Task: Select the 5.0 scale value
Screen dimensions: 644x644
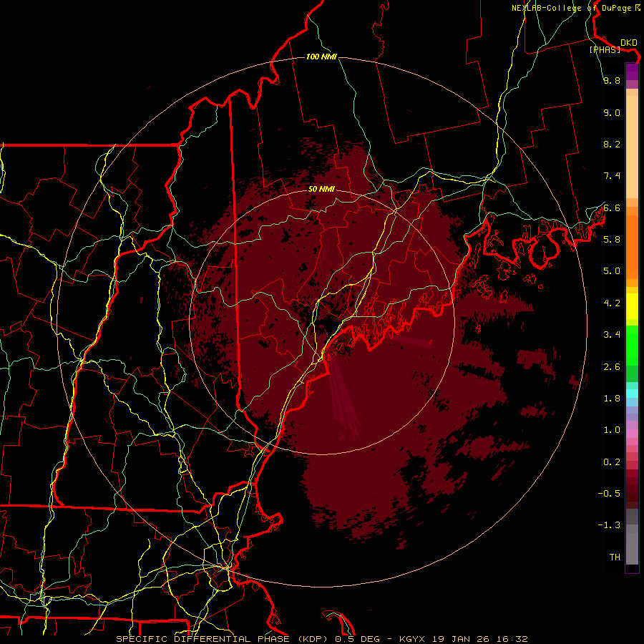Action: [x=612, y=271]
